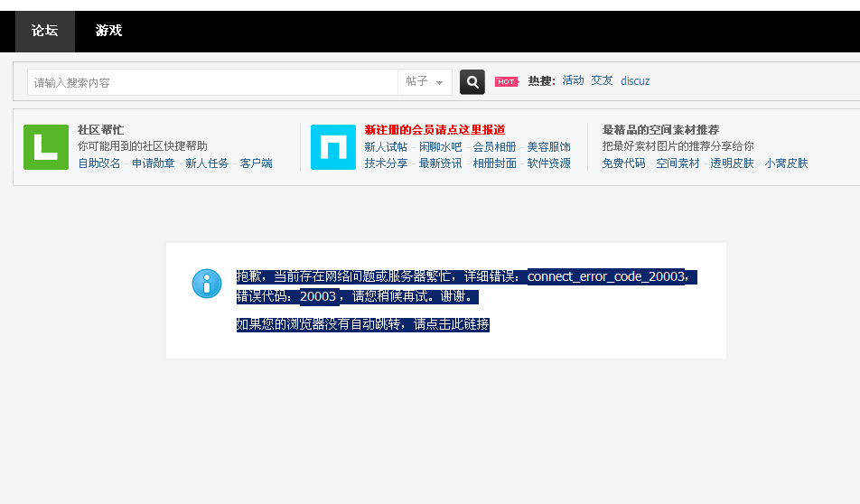Viewport: 860px width, 504px height.
Task: Click the 如果您的浏览器没有自动跳转 redirect link
Action: click(x=362, y=324)
